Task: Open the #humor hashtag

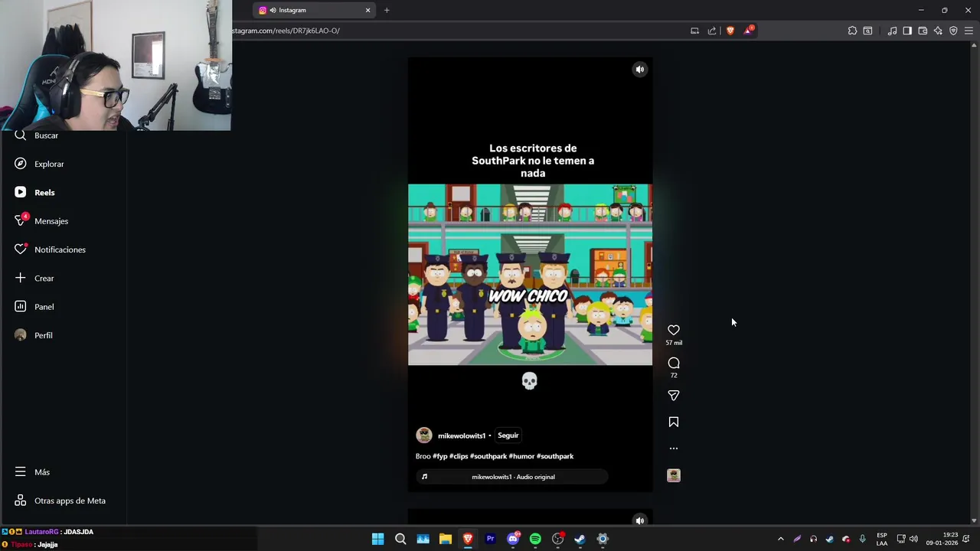Action: [521, 456]
